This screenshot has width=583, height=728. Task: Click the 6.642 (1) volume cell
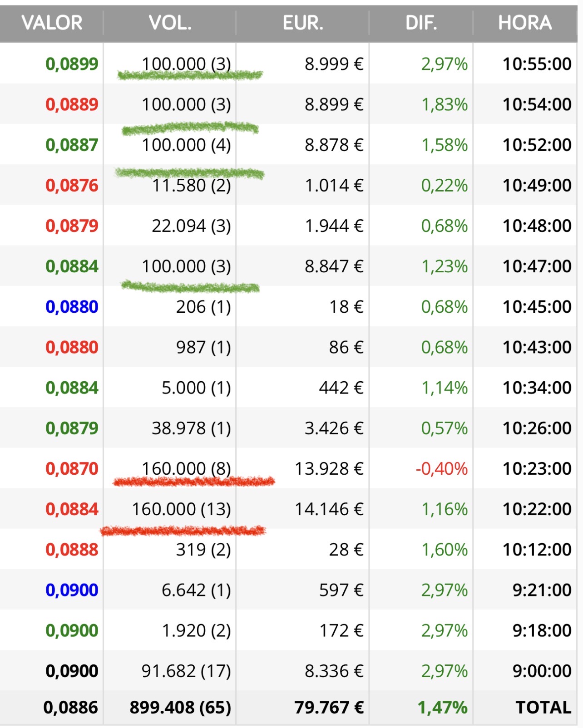pos(197,590)
